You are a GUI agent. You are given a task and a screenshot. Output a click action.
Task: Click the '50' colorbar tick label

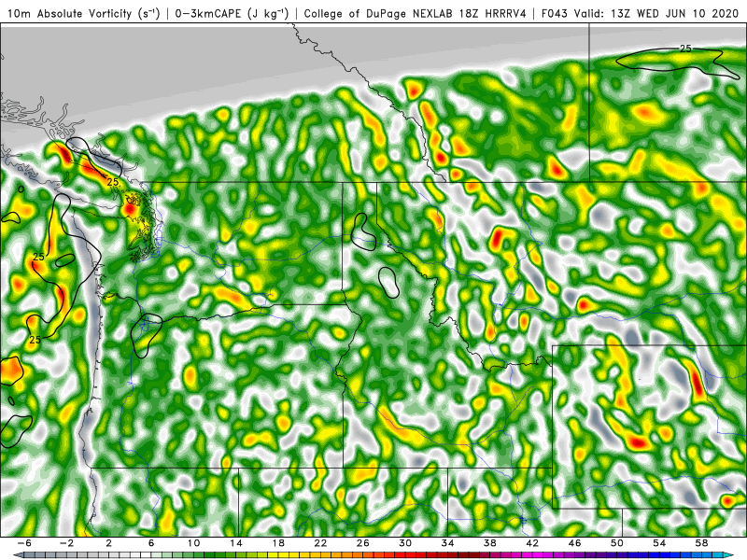[x=617, y=543]
